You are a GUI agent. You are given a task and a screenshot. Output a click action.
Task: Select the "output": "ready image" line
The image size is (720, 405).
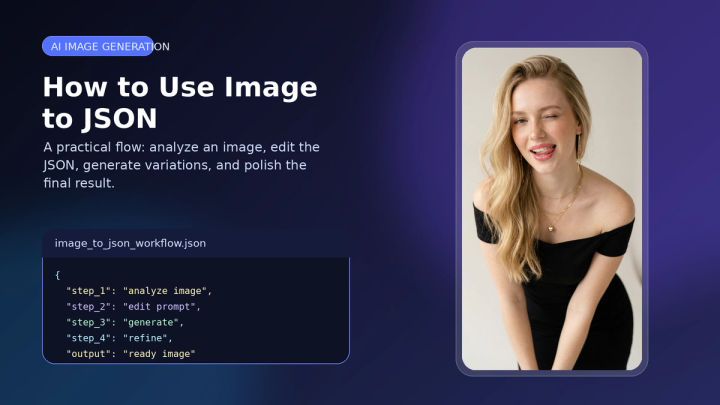pyautogui.click(x=130, y=354)
